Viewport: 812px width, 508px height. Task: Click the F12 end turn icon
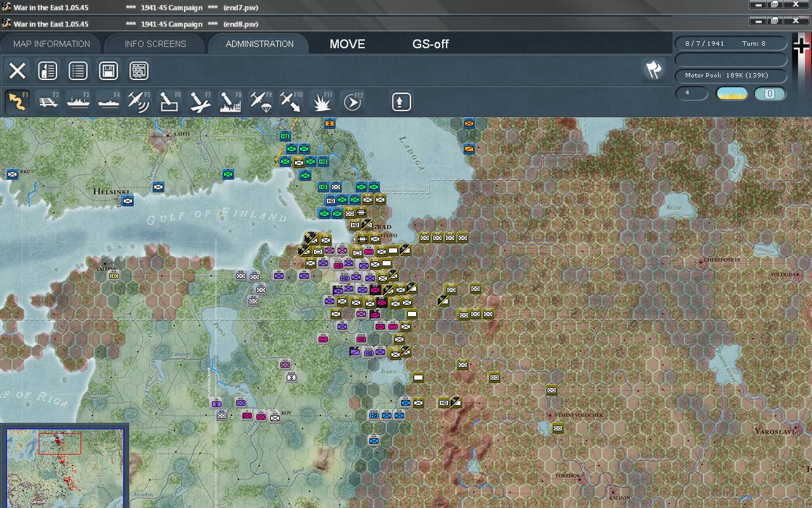pyautogui.click(x=353, y=102)
